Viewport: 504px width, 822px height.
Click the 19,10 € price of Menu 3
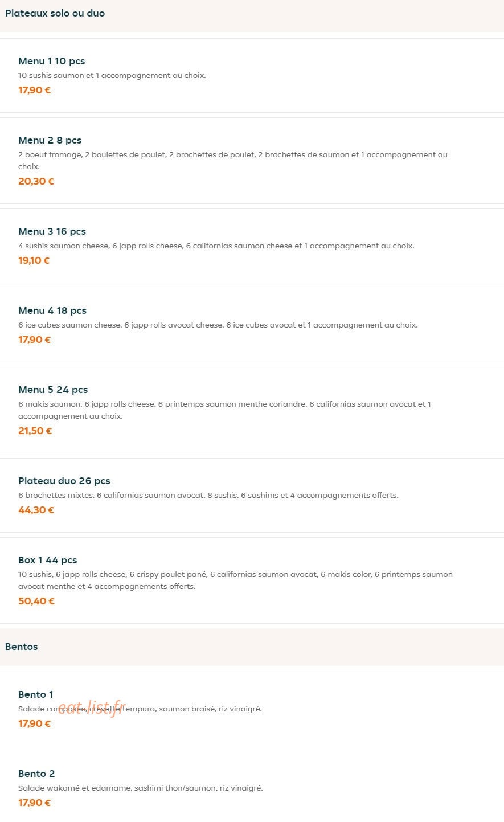pos(34,260)
